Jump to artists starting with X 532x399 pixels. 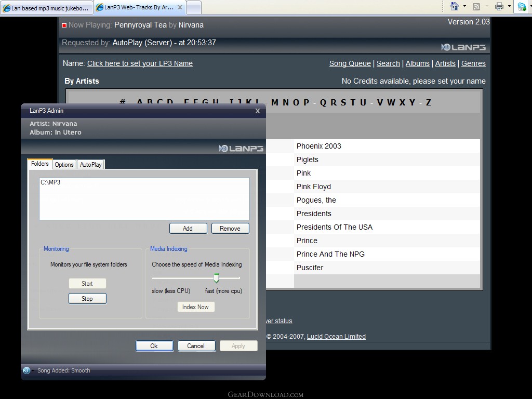403,102
